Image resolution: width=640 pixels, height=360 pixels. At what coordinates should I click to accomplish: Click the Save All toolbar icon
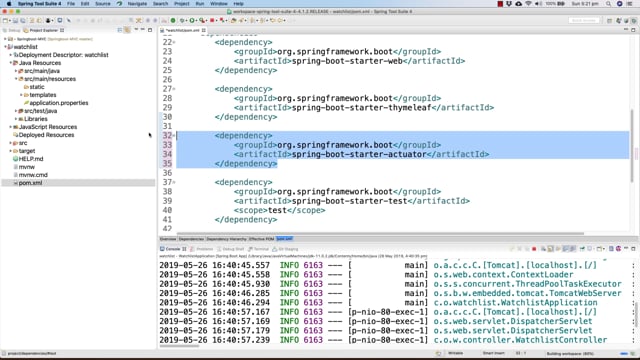pos(22,20)
